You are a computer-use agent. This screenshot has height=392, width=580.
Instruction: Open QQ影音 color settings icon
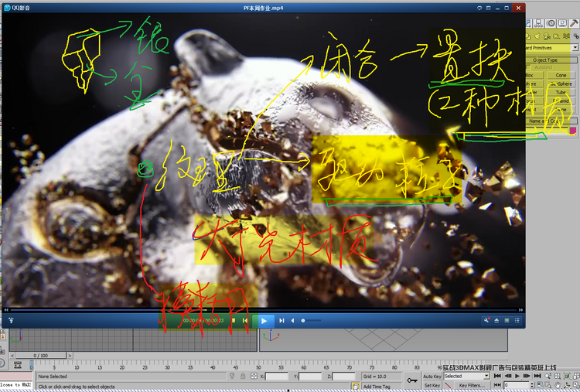click(507, 321)
